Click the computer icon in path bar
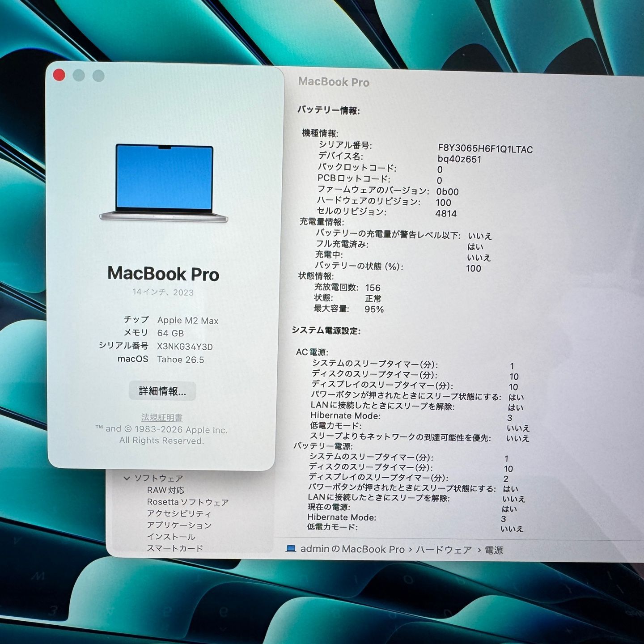The height and width of the screenshot is (644, 644). point(291,549)
